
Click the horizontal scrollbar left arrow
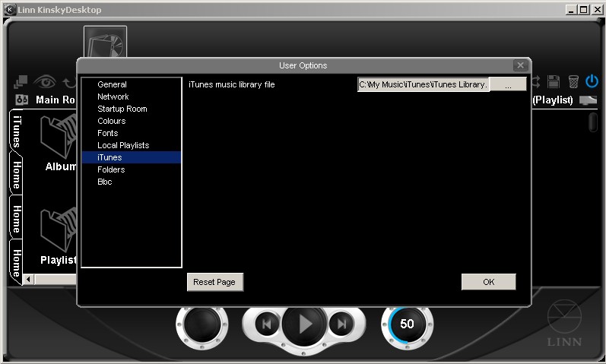pos(28,279)
